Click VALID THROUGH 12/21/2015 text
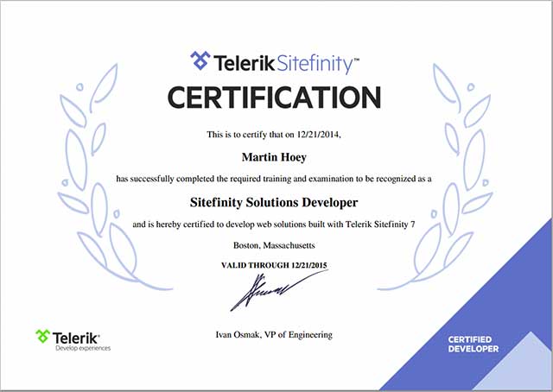Image resolution: width=553 pixels, height=392 pixels. coord(274,265)
